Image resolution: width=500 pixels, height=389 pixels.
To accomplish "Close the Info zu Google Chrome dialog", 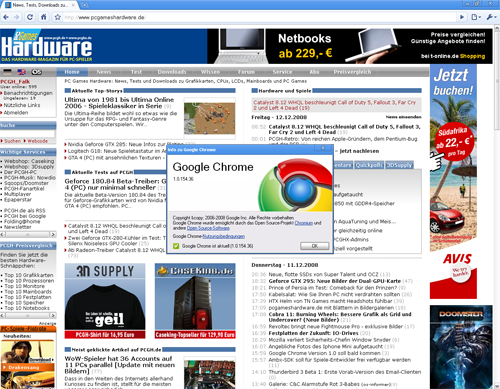I will click(323, 148).
